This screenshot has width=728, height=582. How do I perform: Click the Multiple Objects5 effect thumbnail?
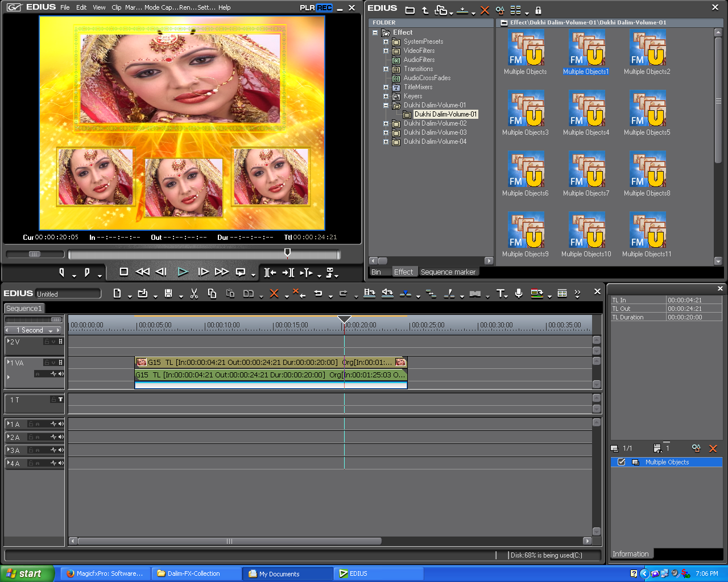tap(647, 109)
